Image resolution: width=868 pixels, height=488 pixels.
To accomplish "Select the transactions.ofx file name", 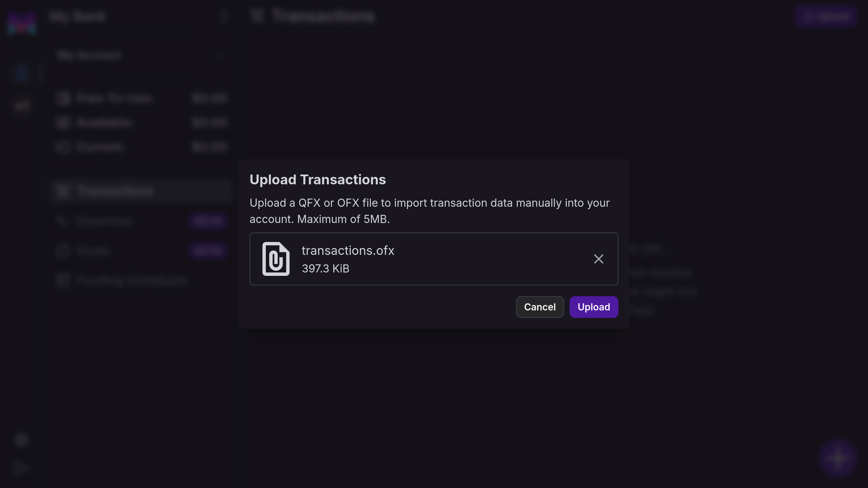I will (x=348, y=251).
